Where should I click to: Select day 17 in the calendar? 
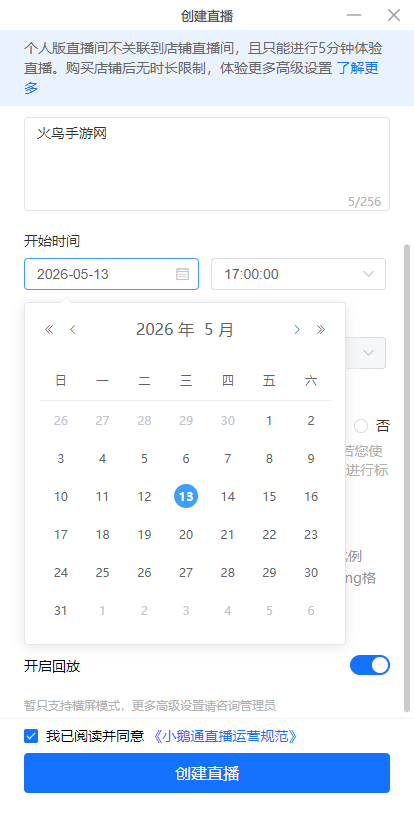pyautogui.click(x=61, y=534)
